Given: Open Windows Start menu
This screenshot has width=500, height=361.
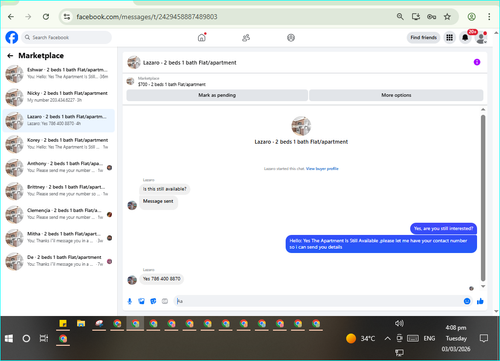Looking at the screenshot, I should pos(9,339).
